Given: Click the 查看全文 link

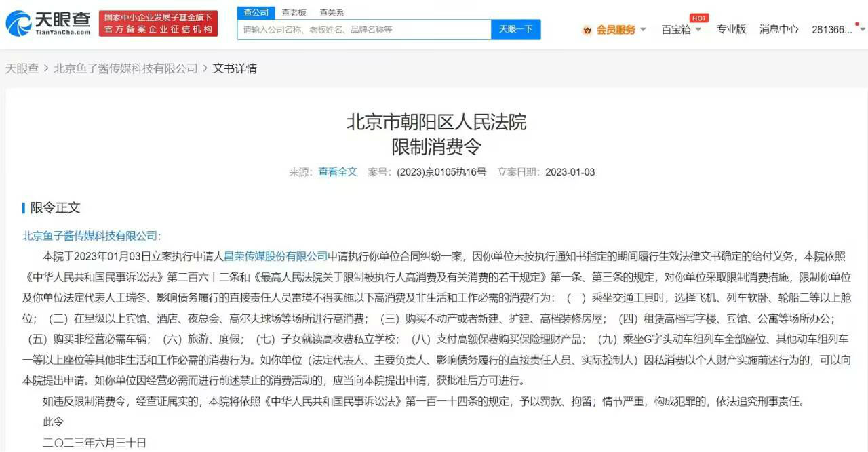Looking at the screenshot, I should click(x=338, y=172).
